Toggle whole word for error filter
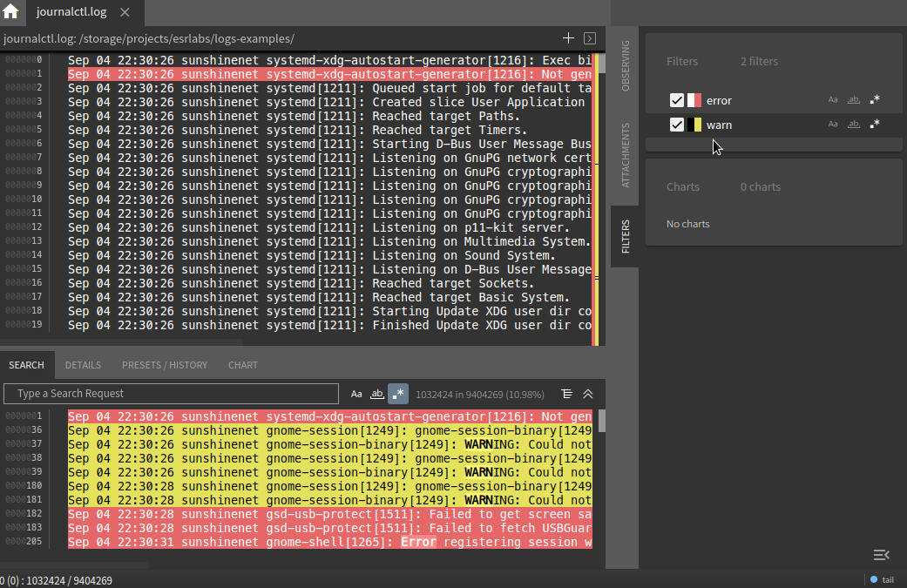 click(x=854, y=99)
